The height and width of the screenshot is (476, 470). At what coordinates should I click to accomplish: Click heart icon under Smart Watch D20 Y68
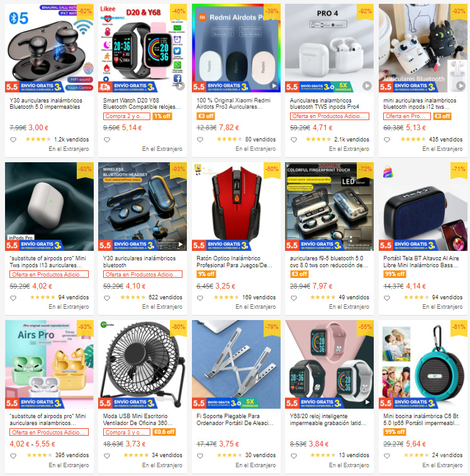click(107, 140)
